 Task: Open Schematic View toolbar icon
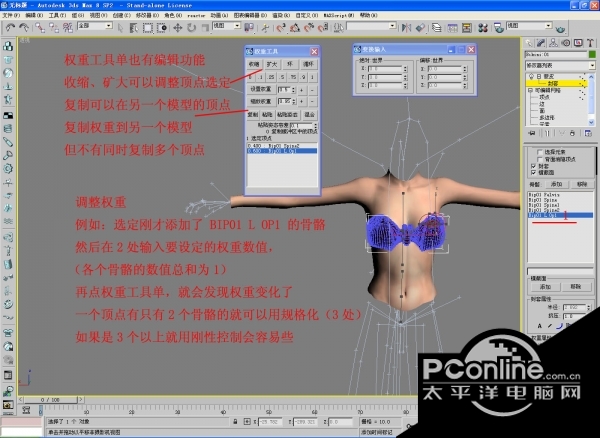tap(466, 28)
